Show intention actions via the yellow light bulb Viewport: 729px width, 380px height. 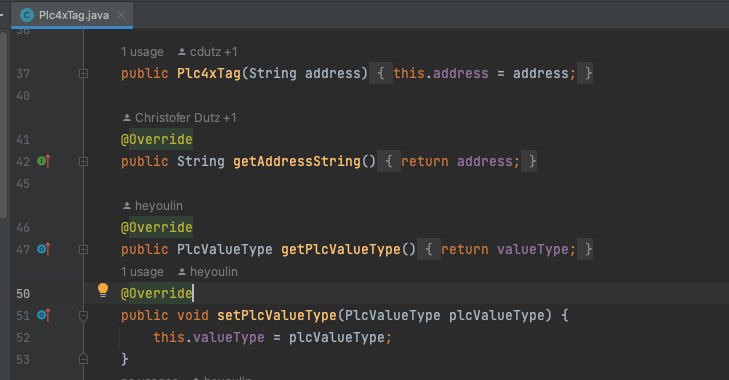click(x=103, y=290)
